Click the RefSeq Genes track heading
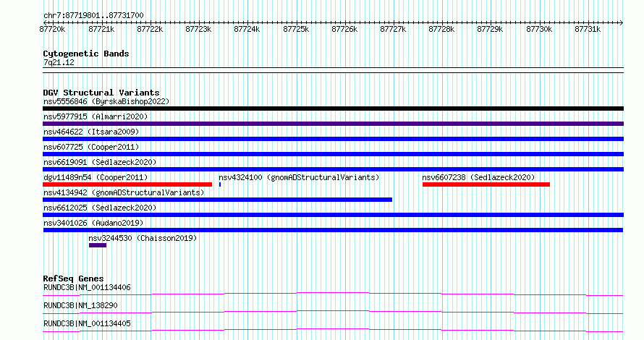644x340 pixels. pyautogui.click(x=73, y=279)
